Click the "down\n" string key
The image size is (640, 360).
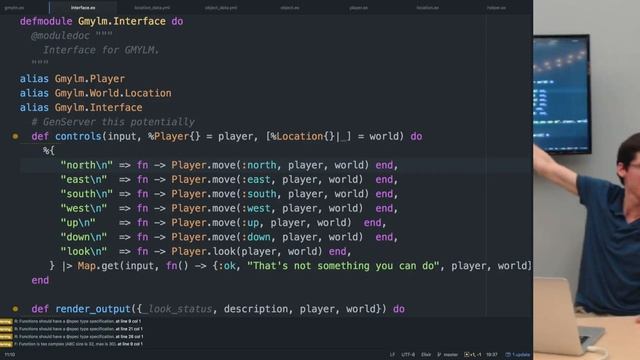(84, 237)
